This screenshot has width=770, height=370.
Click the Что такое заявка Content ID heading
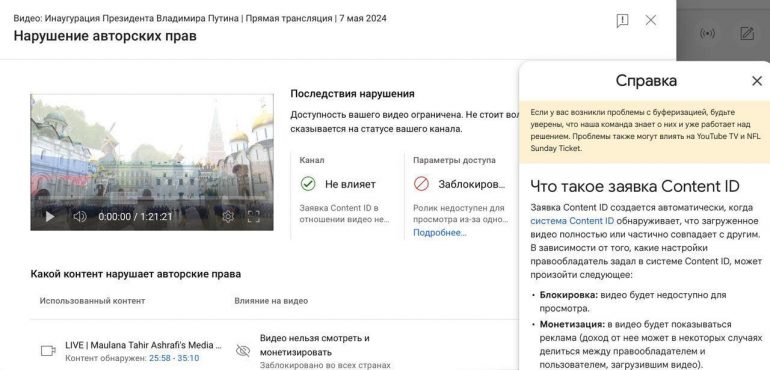coord(635,186)
